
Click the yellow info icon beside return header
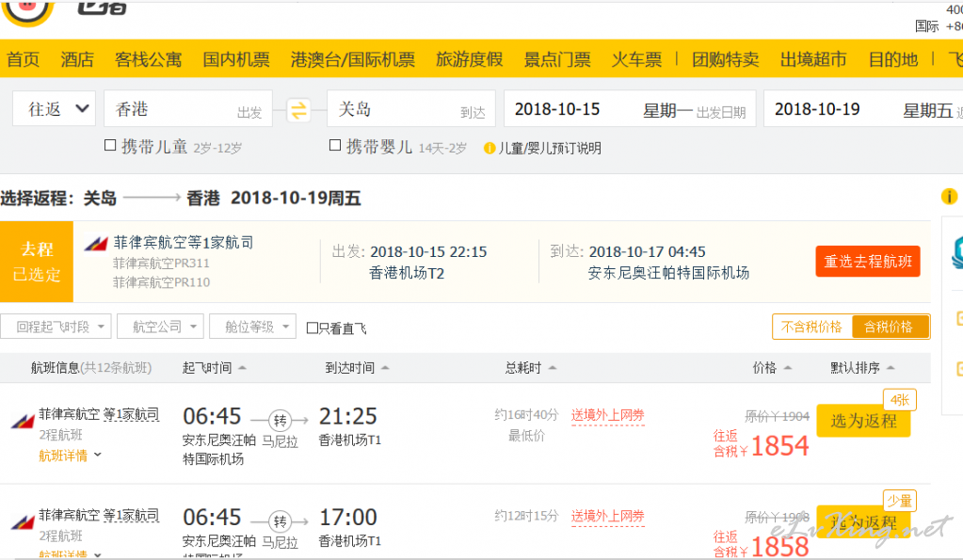[x=949, y=197]
